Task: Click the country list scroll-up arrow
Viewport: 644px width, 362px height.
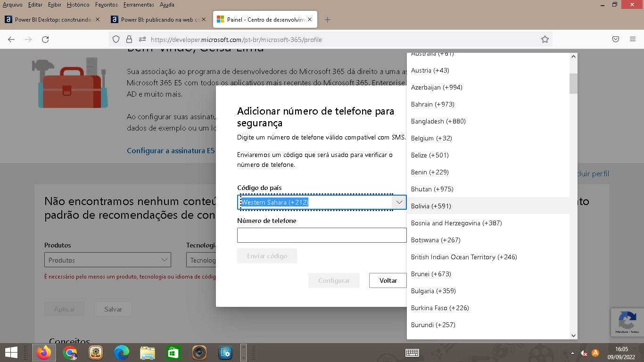Action: tap(573, 57)
